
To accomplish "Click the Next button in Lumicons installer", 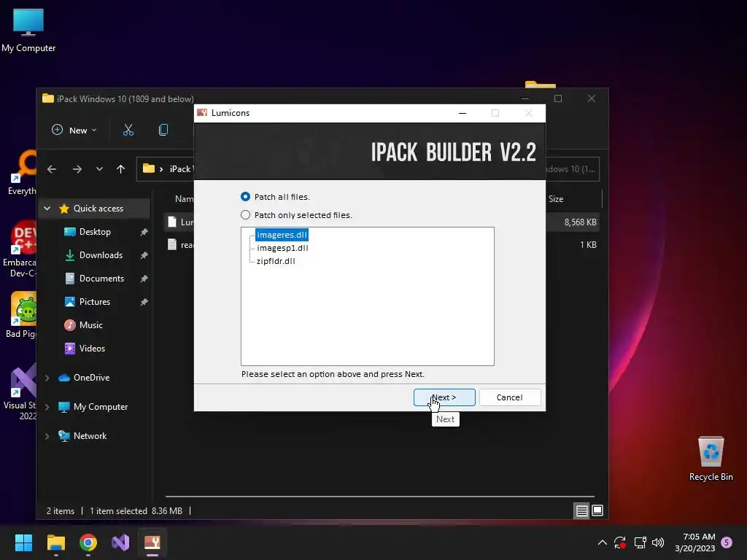I will pos(444,397).
